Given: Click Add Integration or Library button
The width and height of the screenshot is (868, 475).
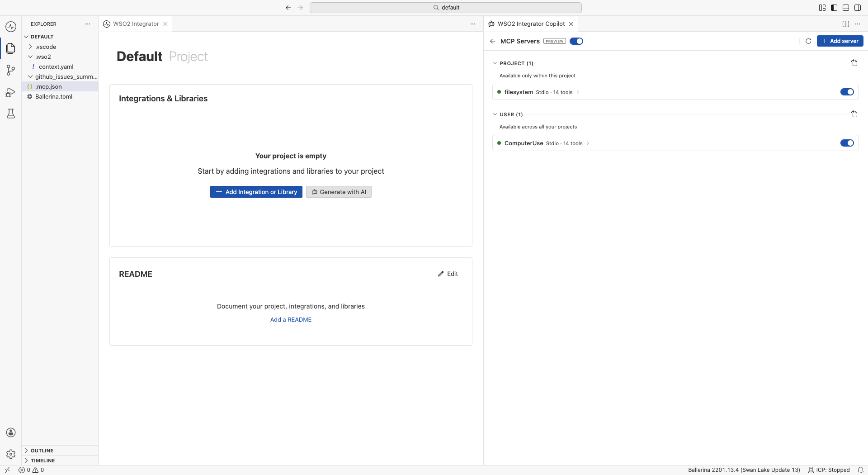Looking at the screenshot, I should click(256, 192).
